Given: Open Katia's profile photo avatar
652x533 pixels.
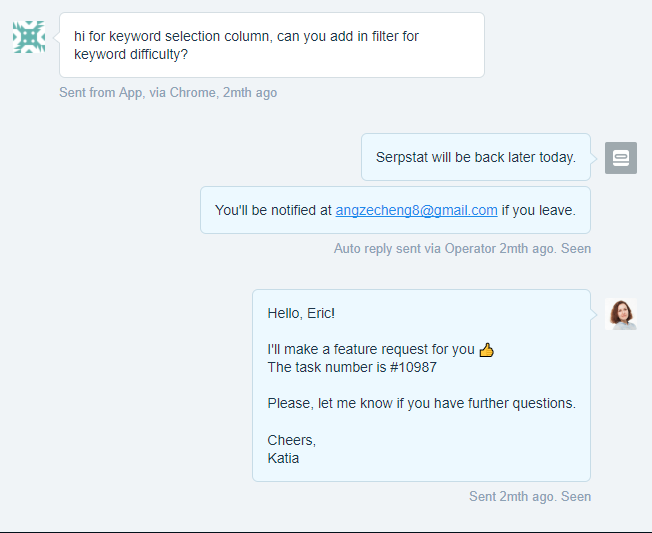Looking at the screenshot, I should (x=621, y=314).
